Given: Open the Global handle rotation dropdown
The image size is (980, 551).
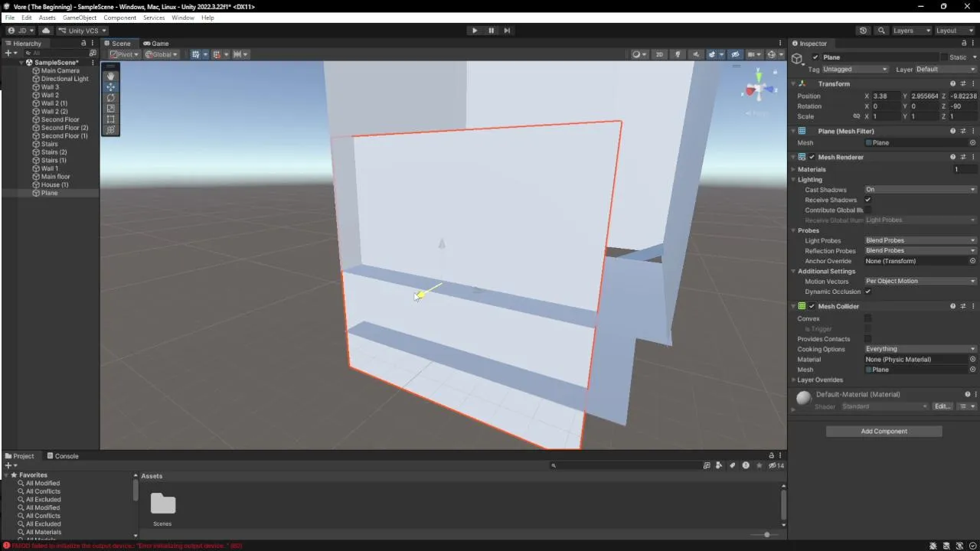Looking at the screenshot, I should pos(162,54).
